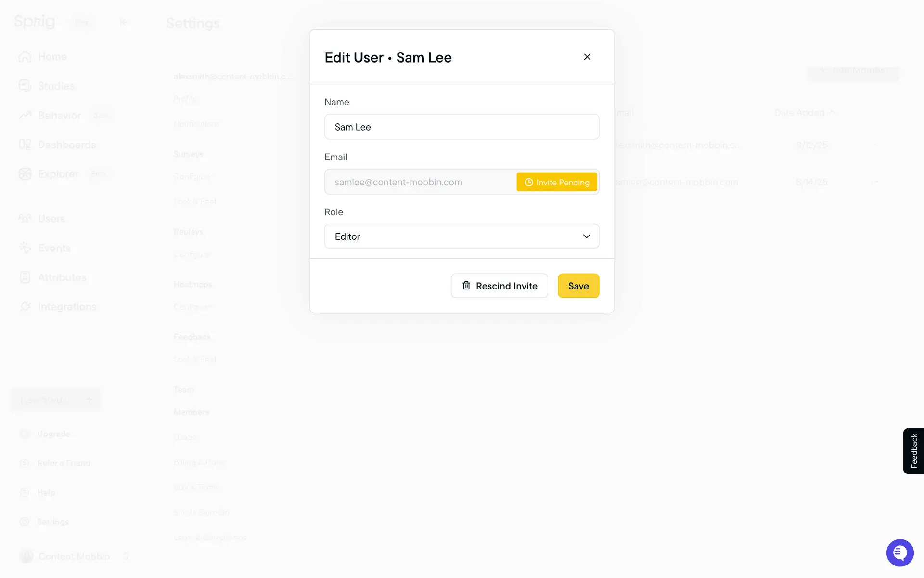Save the user changes
The width and height of the screenshot is (924, 578).
(x=578, y=286)
